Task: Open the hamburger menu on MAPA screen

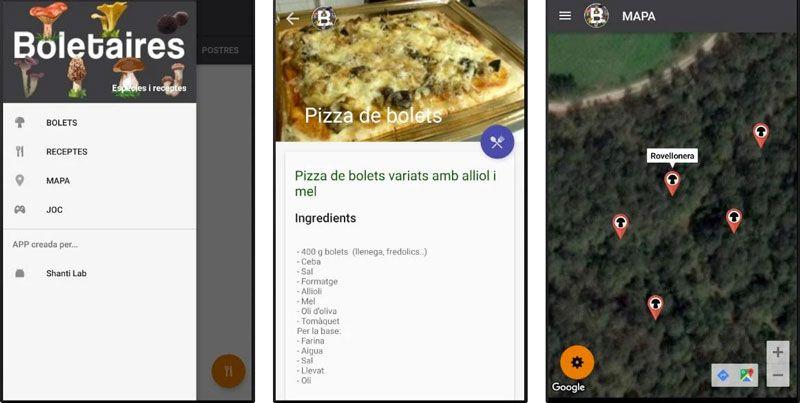Action: [565, 16]
